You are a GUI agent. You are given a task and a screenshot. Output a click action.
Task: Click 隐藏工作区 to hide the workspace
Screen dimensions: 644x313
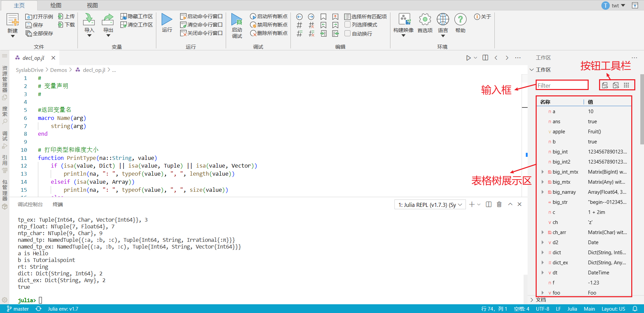click(137, 16)
